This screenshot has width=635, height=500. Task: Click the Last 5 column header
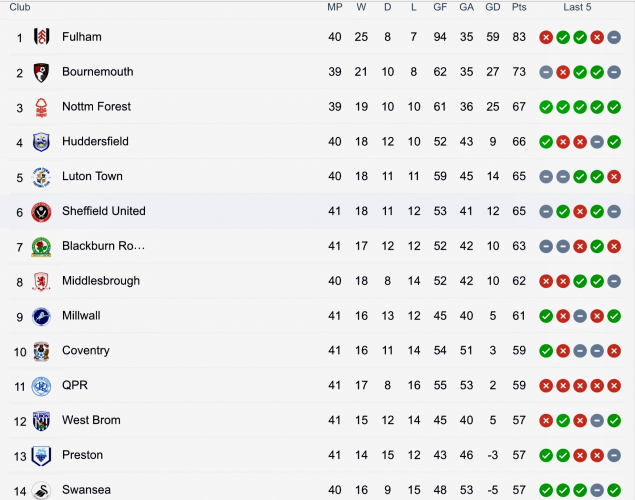pos(577,7)
